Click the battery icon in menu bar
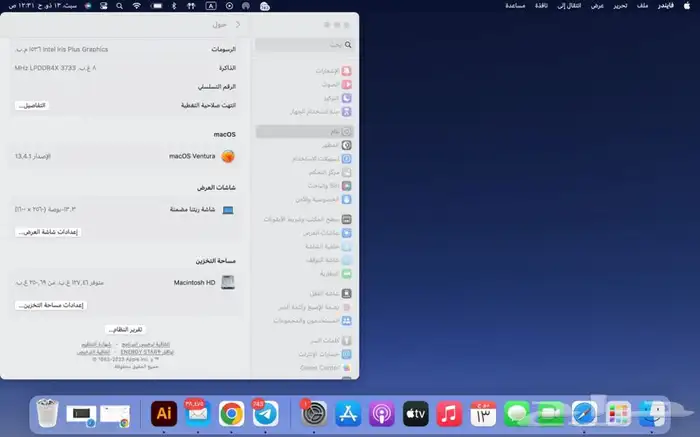Screen dimensions: 700x437 coord(156,6)
